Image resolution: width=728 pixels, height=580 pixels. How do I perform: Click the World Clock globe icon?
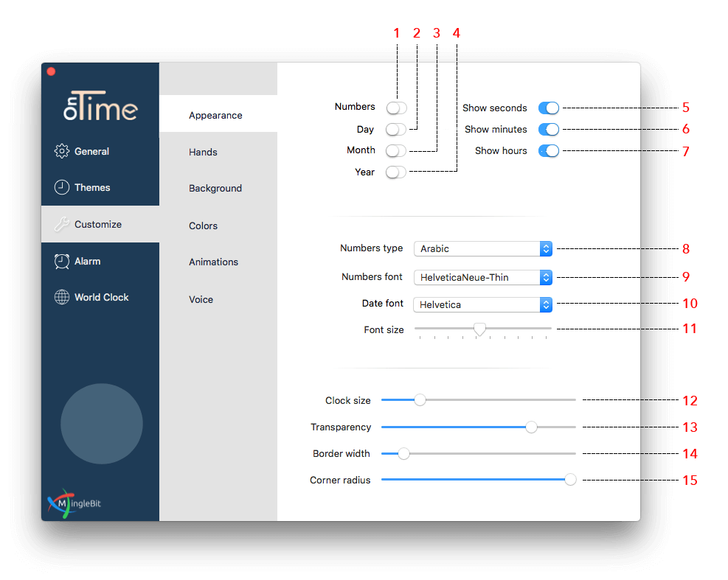(x=62, y=297)
